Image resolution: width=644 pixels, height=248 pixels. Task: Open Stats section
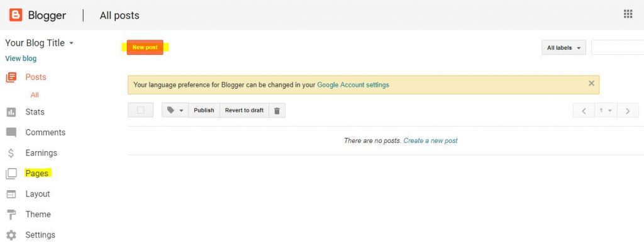point(35,112)
